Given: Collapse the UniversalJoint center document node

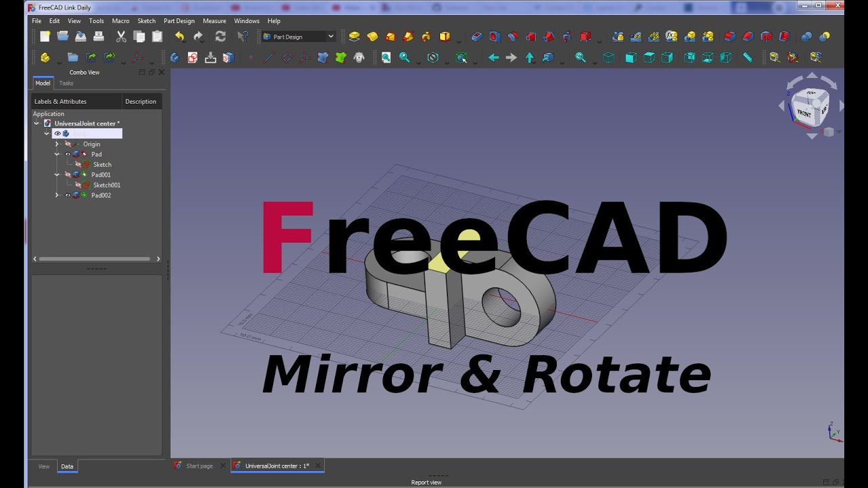Looking at the screenshot, I should [x=37, y=123].
